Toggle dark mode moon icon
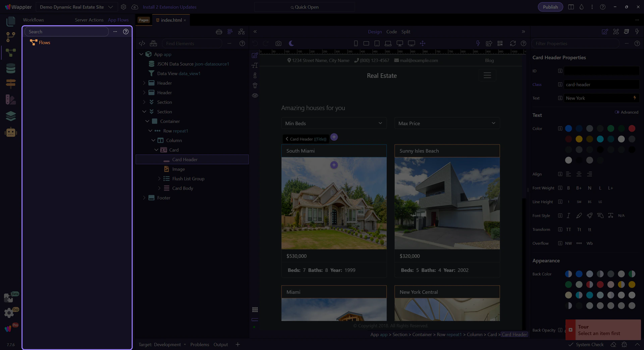Viewport: 644px width, 350px height. tap(291, 44)
